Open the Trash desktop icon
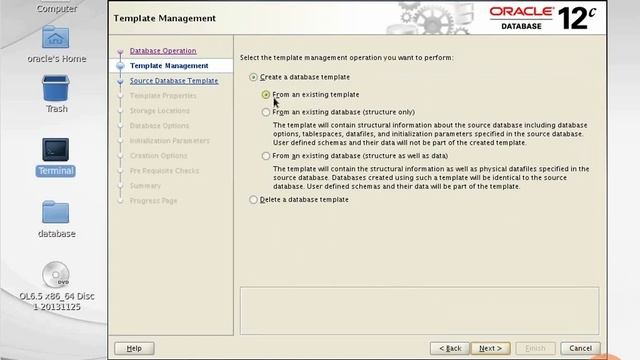Image resolution: width=640 pixels, height=360 pixels. 56,88
